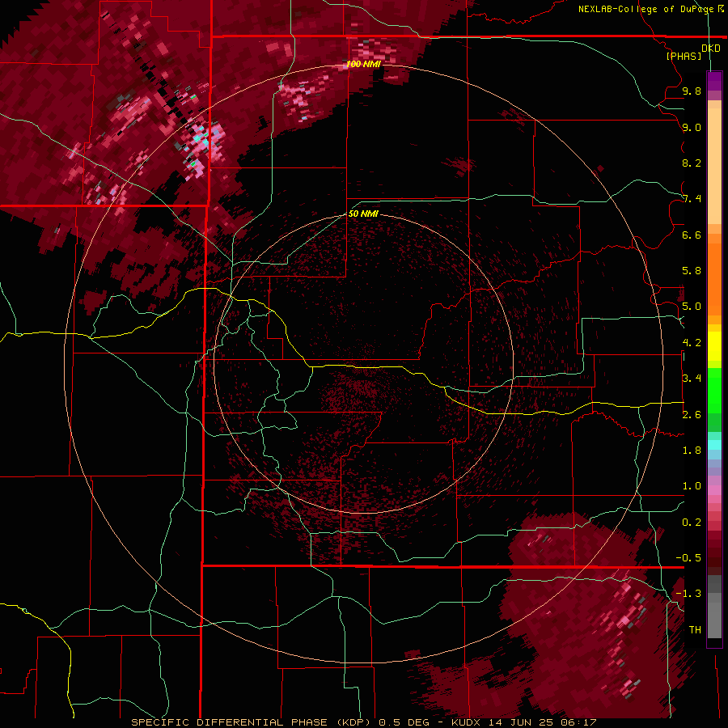Click the 2.6 legend value
728x728 pixels.
tap(692, 415)
